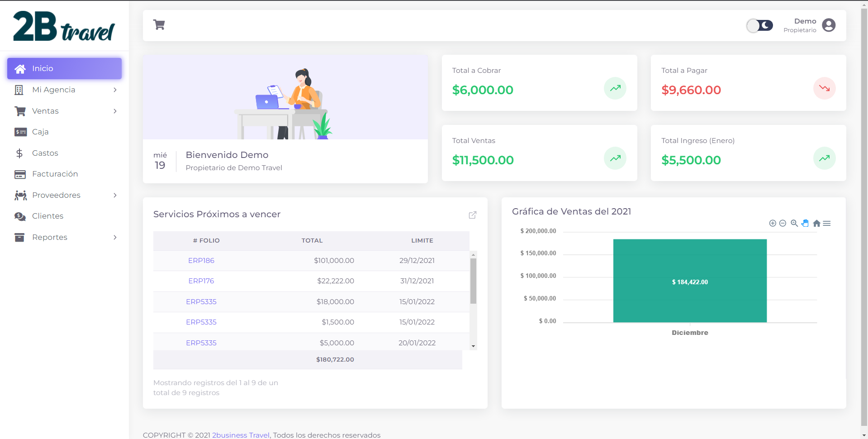The image size is (868, 439).
Task: Click the Diciembre axis label
Action: tap(690, 333)
